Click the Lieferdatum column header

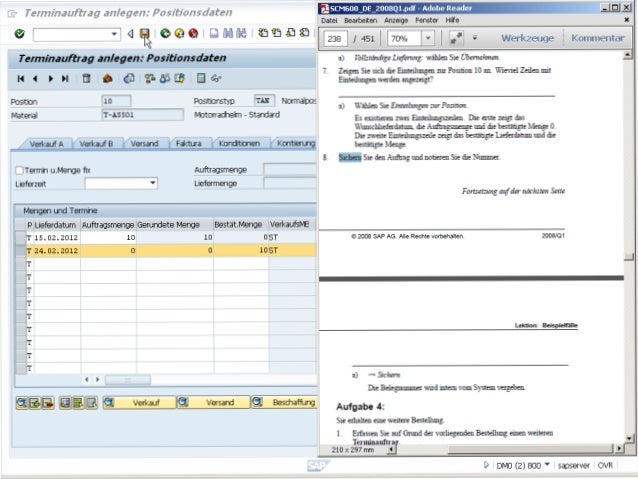point(55,225)
